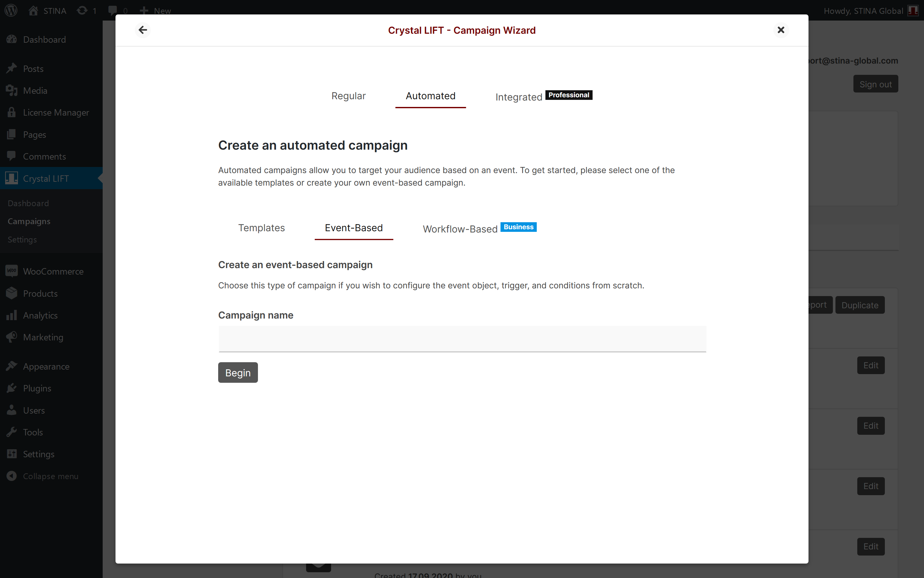Switch to the Templates sub-tab

tap(261, 228)
